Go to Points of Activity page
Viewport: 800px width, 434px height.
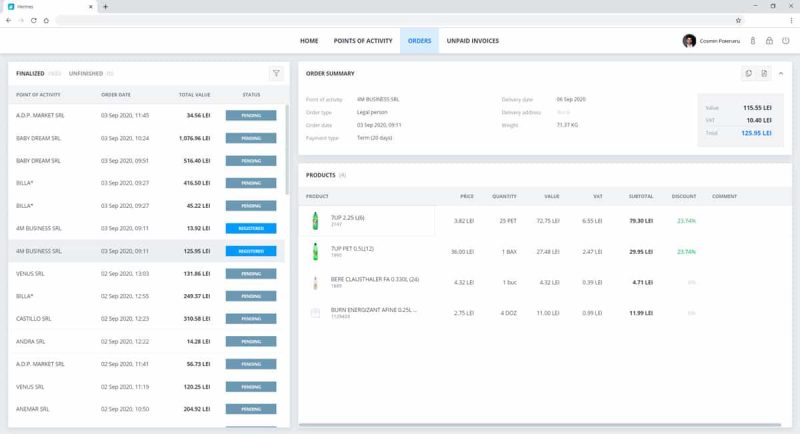[x=363, y=41]
